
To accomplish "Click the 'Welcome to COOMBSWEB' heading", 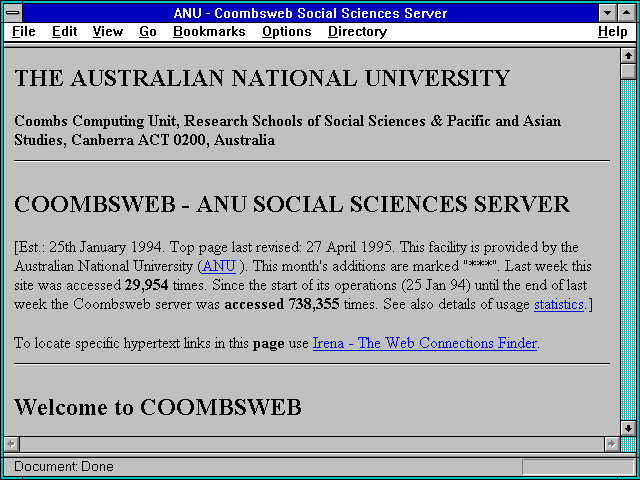I will 158,407.
